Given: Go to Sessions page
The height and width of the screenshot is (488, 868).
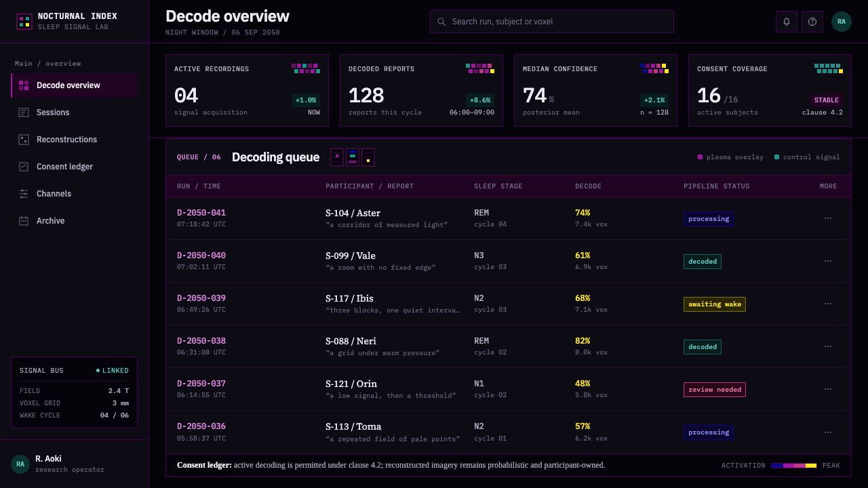Looking at the screenshot, I should click(x=75, y=113).
